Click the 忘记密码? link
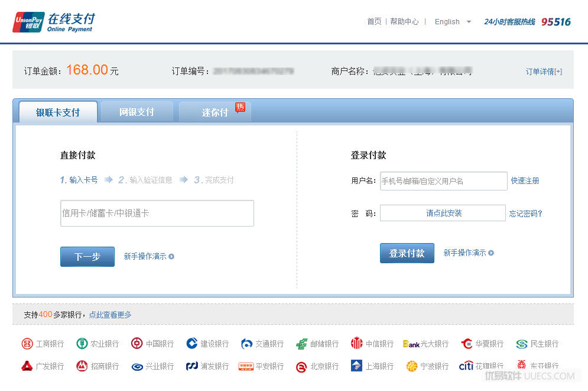 pyautogui.click(x=526, y=214)
